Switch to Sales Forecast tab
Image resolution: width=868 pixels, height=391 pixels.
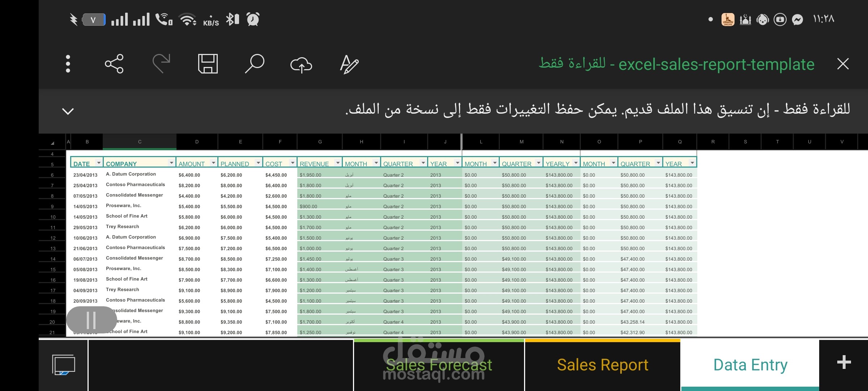click(439, 365)
